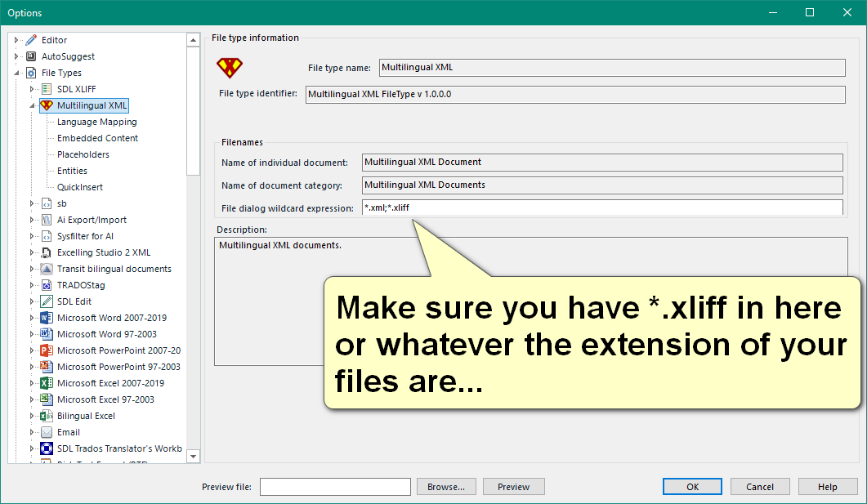The width and height of the screenshot is (867, 504).
Task: Click the Editor pencil icon
Action: coord(32,40)
